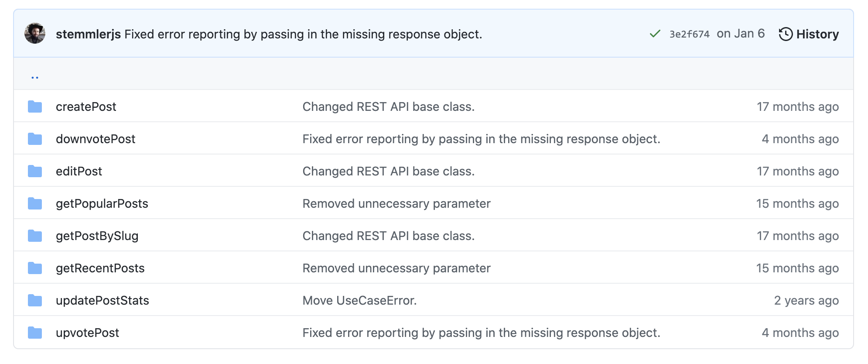Click the green commit status checkmark
This screenshot has height=364, width=868.
[x=655, y=34]
